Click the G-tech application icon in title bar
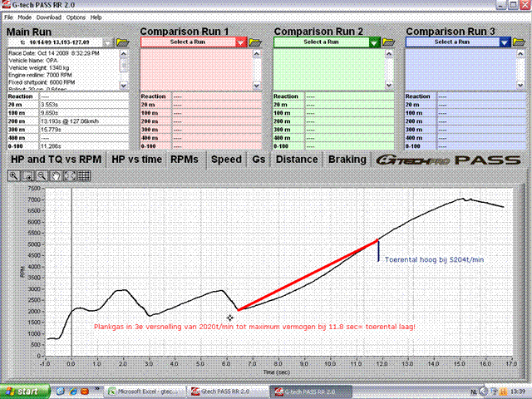Image resolution: width=532 pixels, height=399 pixels. coord(6,4)
